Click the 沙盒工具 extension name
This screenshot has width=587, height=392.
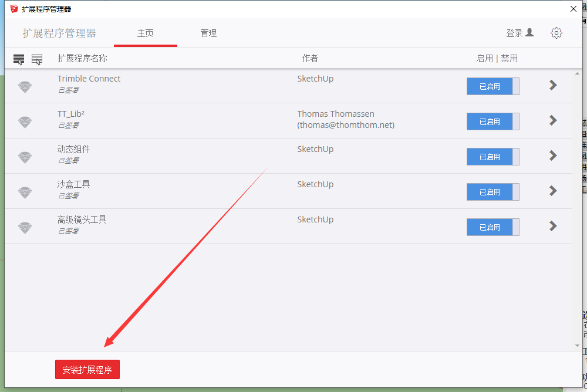(73, 184)
